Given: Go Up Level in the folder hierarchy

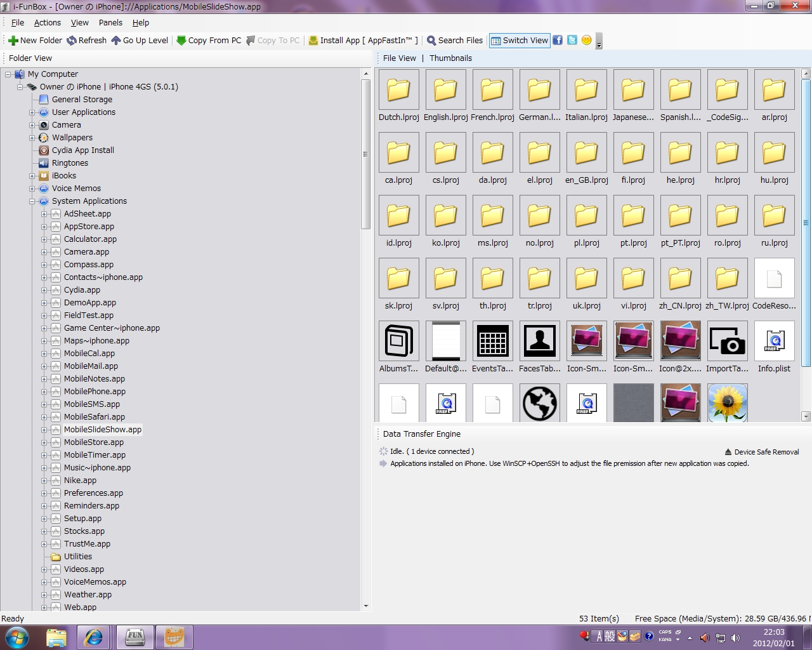Looking at the screenshot, I should [x=140, y=40].
